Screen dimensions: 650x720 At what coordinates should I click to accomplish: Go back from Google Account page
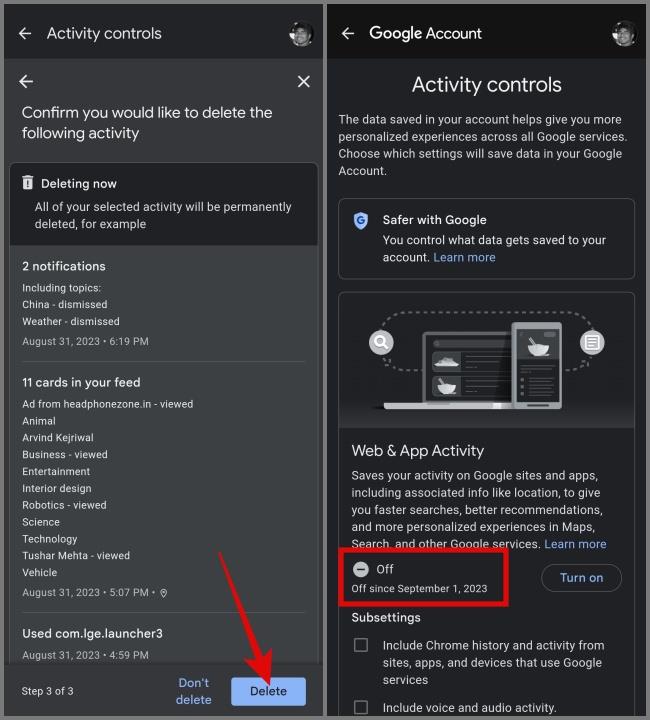348,33
